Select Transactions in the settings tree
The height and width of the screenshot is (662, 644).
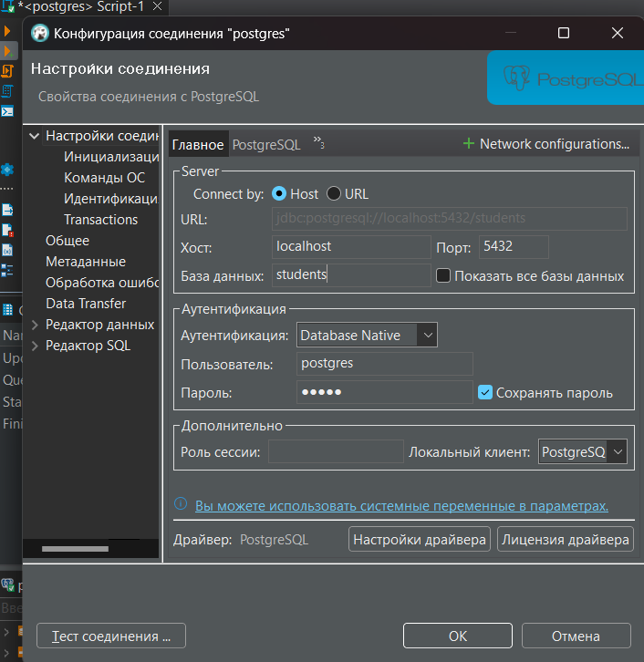100,220
